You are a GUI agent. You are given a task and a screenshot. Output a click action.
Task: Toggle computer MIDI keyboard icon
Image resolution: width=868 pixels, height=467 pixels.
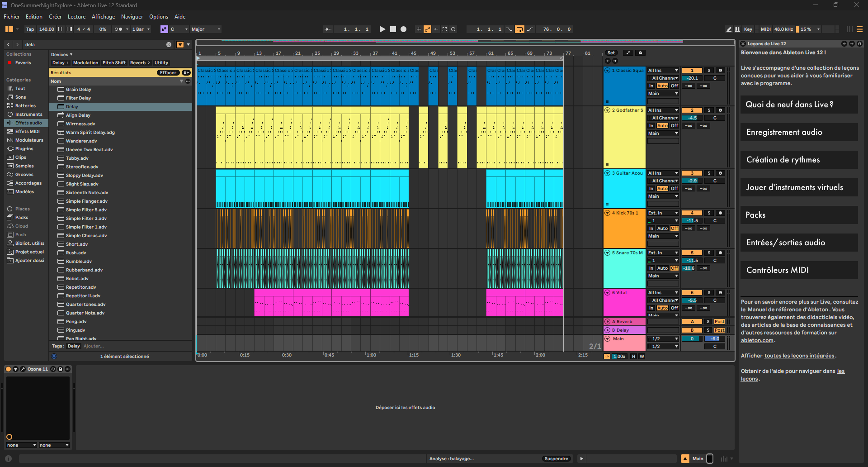click(738, 29)
